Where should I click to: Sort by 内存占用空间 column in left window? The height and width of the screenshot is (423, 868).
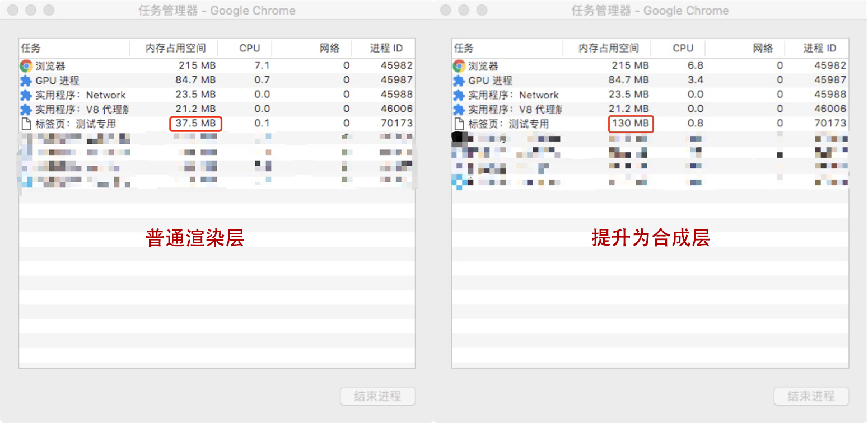click(174, 48)
